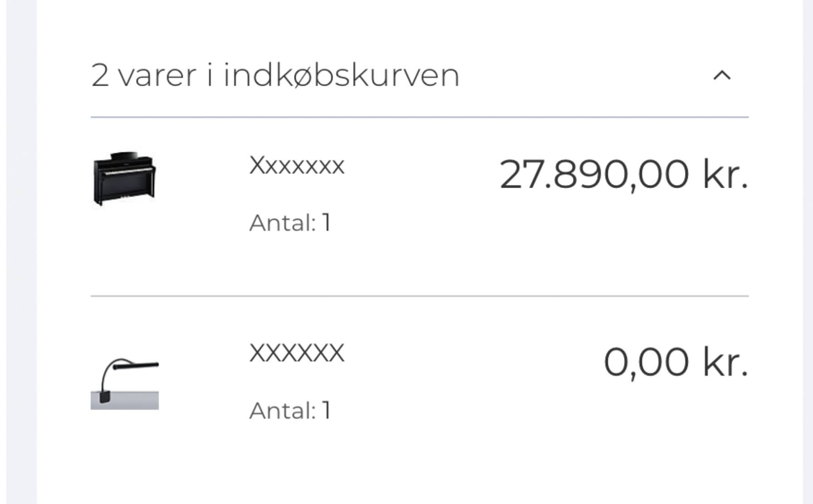
Task: Click 'Antal: 1' under the piano item
Action: pos(290,223)
